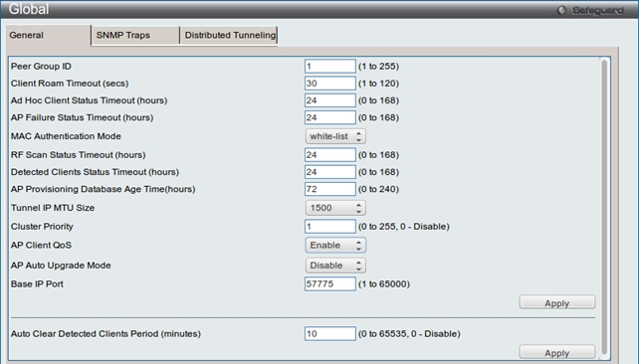Screen dimensions: 639x364
Task: Switch to the SNMP Traps tab
Action: (135, 35)
